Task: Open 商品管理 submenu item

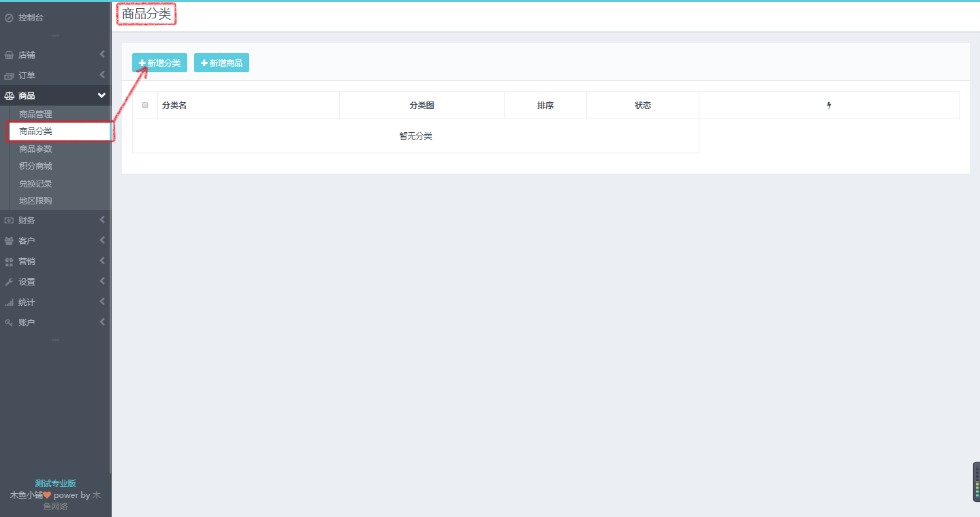Action: coord(35,114)
